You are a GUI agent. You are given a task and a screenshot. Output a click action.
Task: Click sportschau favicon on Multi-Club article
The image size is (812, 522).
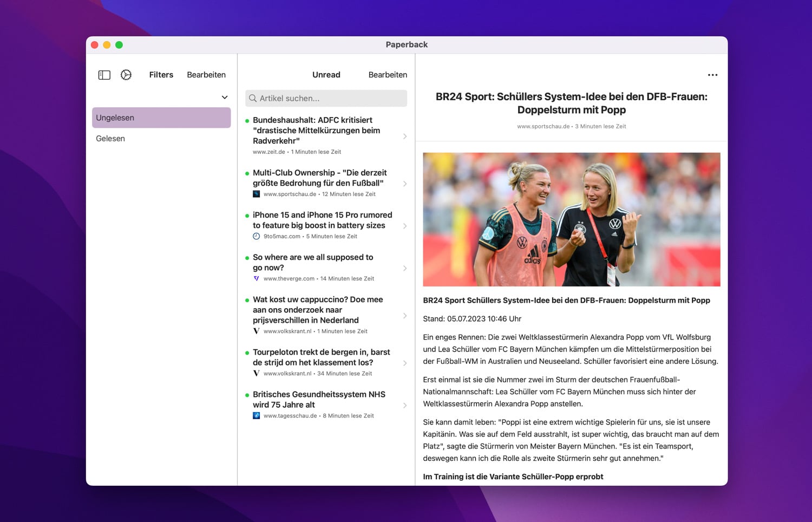point(257,194)
